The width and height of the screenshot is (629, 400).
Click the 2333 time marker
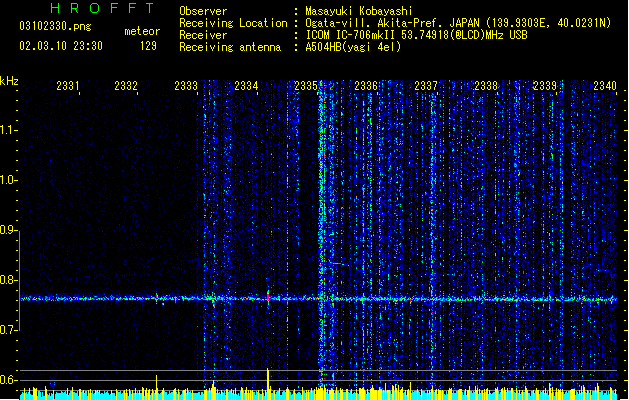click(x=186, y=85)
